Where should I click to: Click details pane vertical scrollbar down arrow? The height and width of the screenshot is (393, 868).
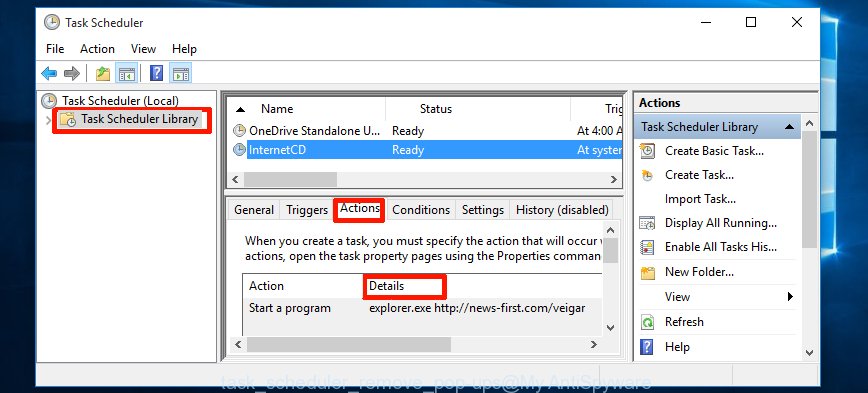(x=611, y=328)
